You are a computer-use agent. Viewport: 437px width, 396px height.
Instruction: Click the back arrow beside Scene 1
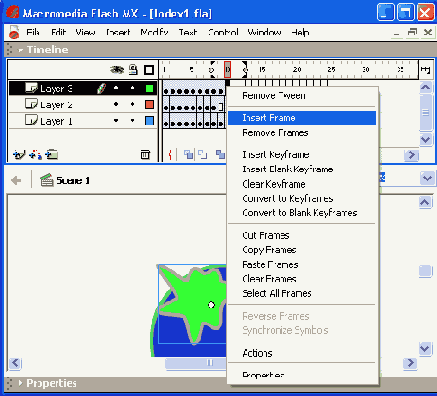coord(16,181)
